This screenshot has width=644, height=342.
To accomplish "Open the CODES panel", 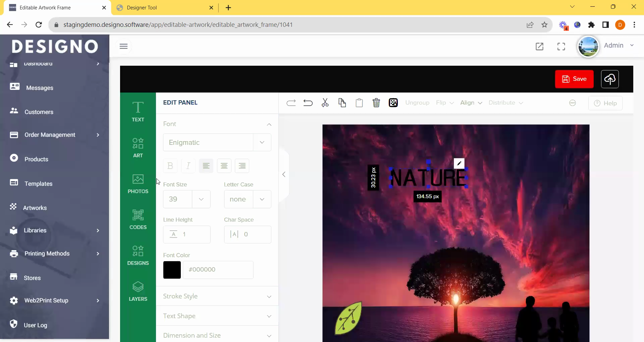I will (x=138, y=219).
